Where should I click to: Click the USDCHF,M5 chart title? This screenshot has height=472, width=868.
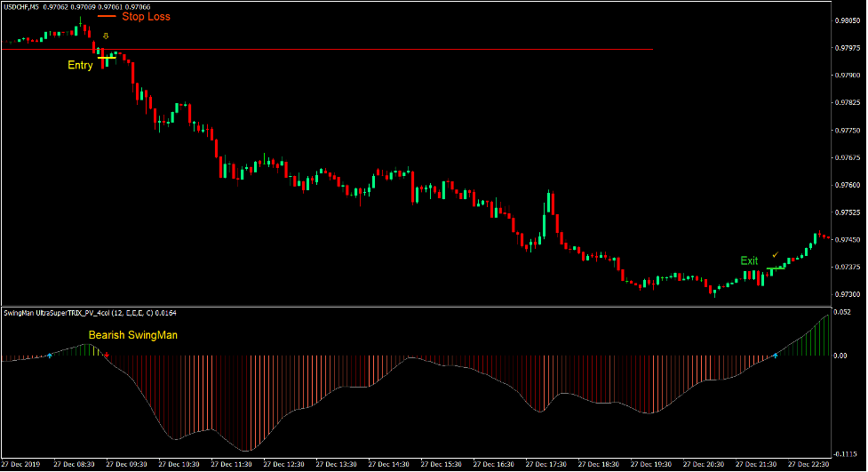[x=20, y=7]
